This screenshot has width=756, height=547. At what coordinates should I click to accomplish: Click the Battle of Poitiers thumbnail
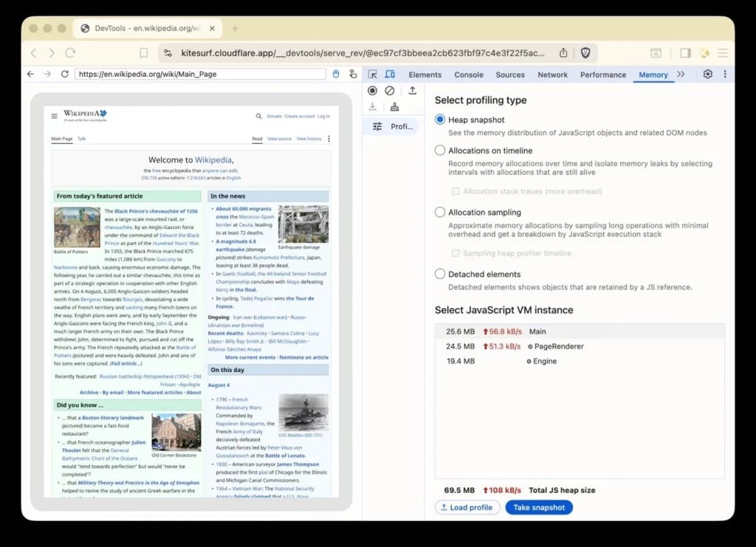click(77, 227)
